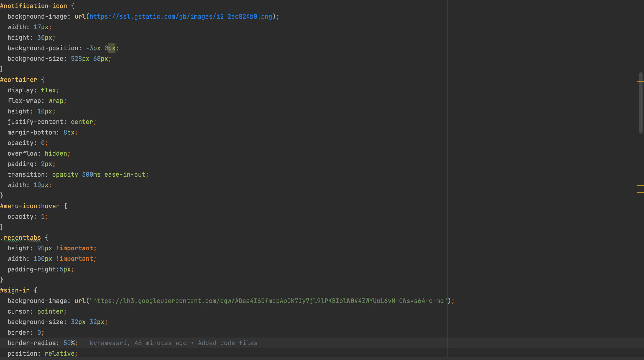Click the topmost yellow warning stripe marker
The image size is (644, 360).
pyautogui.click(x=640, y=82)
